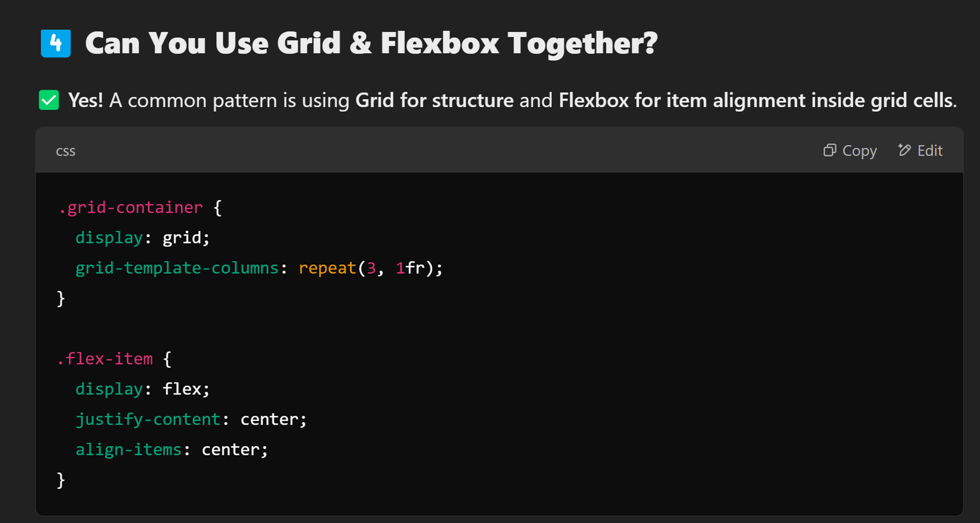The width and height of the screenshot is (980, 523).
Task: Click the .grid-container selector text
Action: pos(130,208)
